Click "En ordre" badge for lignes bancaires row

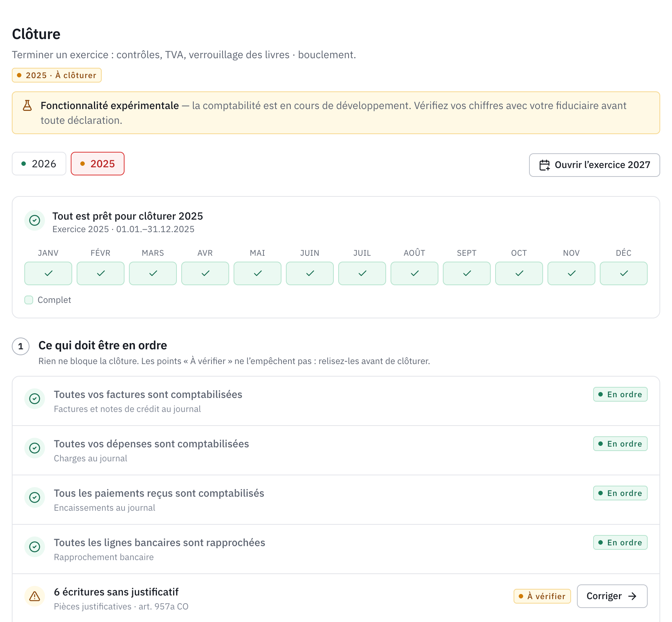click(x=620, y=542)
